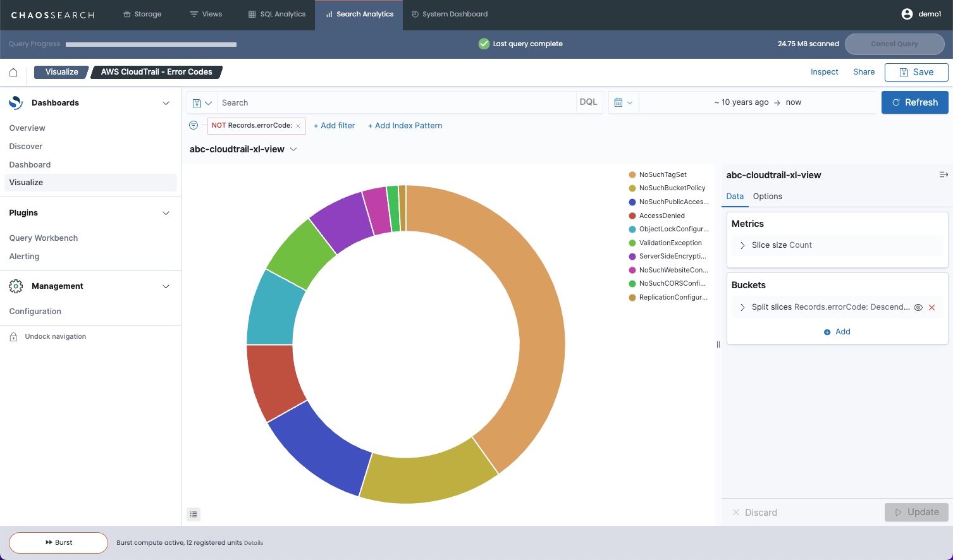Click the Undock navigation lock icon
Viewport: 953px width, 560px height.
tap(13, 337)
